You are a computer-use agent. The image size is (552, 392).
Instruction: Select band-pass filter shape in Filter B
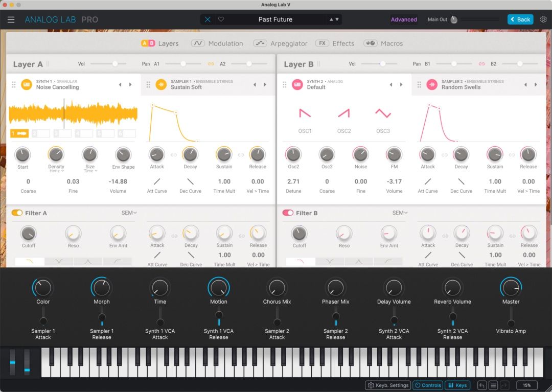click(359, 262)
